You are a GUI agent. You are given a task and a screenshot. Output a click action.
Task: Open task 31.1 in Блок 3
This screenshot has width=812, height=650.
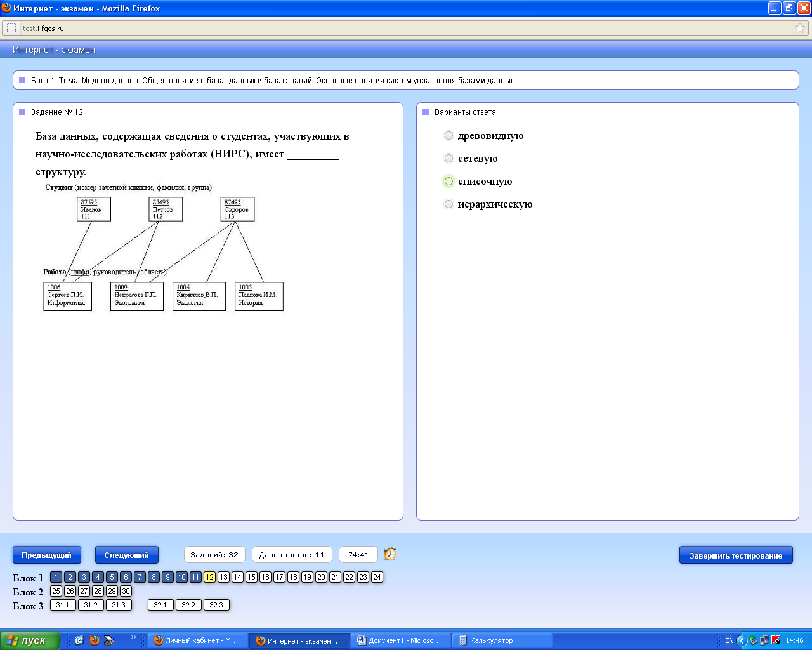63,605
